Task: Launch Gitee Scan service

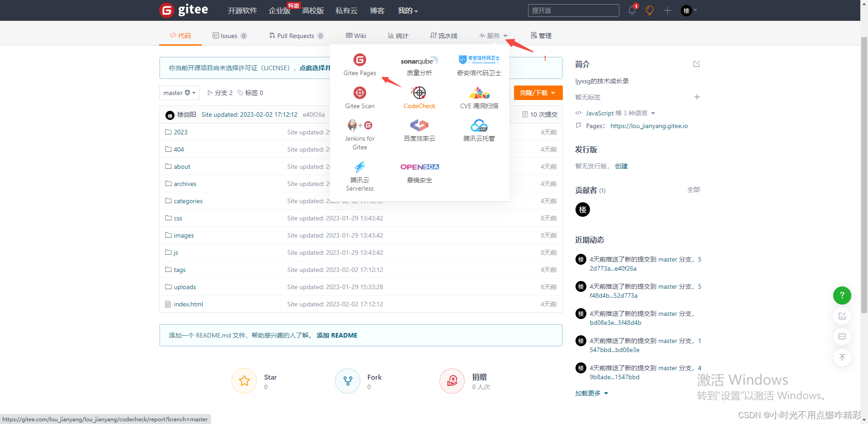Action: pos(359,98)
